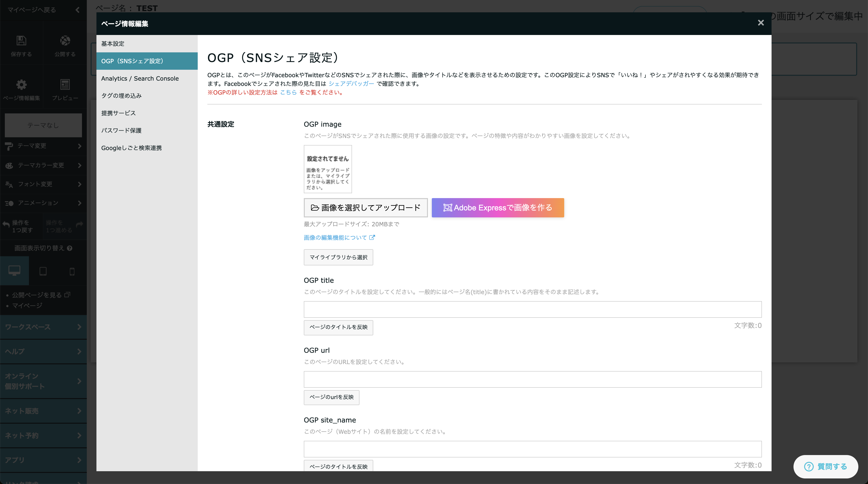Viewport: 868px width, 484px height.
Task: Expand the ネット予約 section
Action: [x=43, y=436]
